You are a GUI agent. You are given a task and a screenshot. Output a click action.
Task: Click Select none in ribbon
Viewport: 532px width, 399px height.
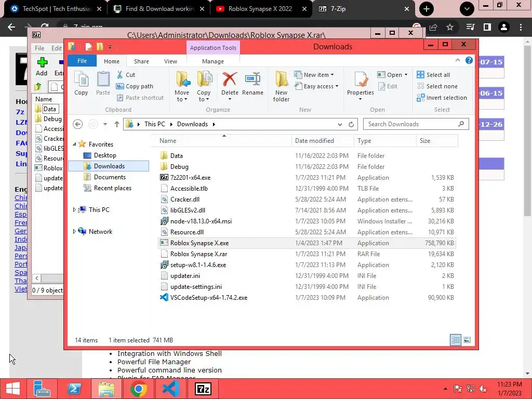(437, 86)
